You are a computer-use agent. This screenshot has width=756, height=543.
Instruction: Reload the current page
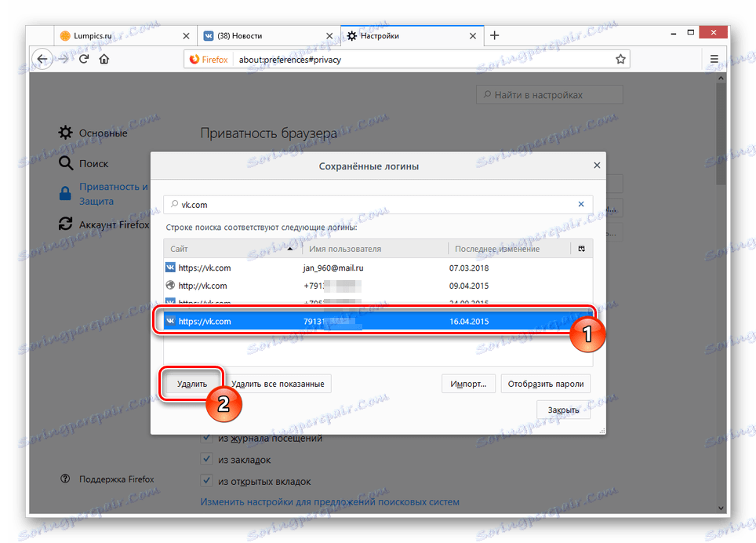(x=84, y=60)
